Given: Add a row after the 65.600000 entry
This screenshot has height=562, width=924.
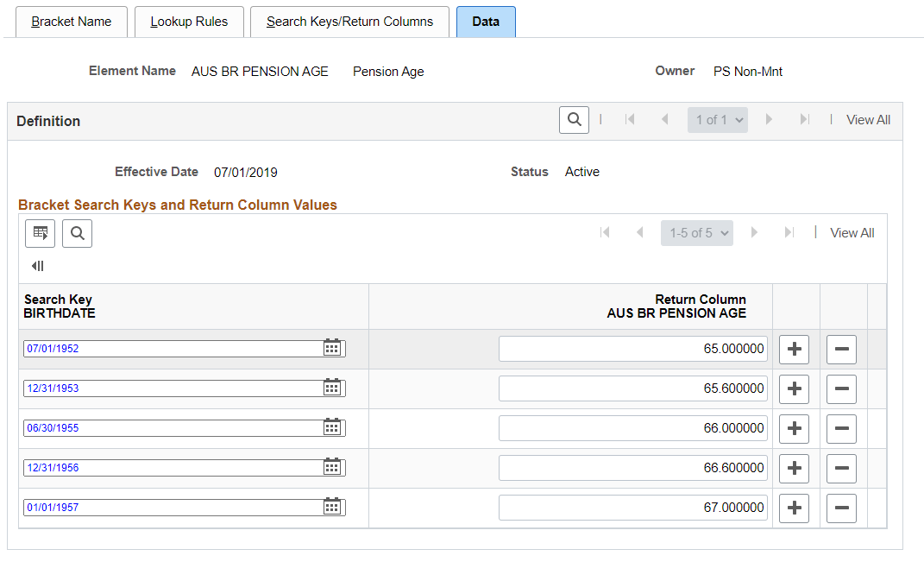Looking at the screenshot, I should (x=794, y=388).
